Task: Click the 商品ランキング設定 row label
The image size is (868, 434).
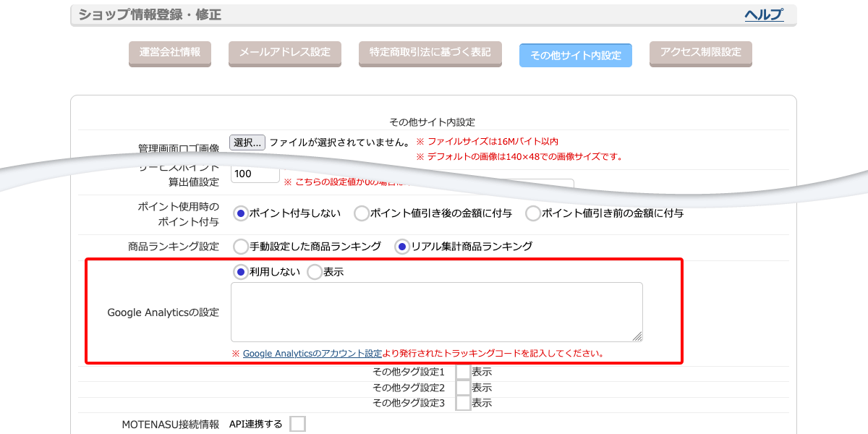Action: [174, 247]
